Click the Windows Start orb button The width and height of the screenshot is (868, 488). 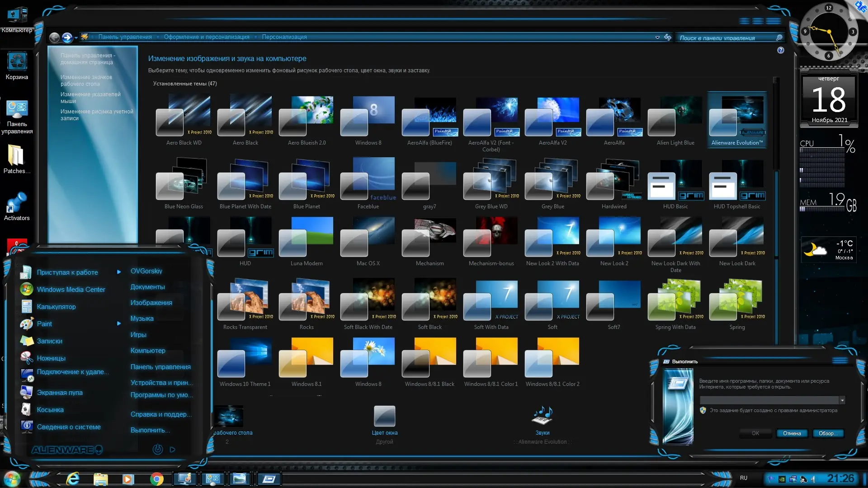pyautogui.click(x=12, y=479)
